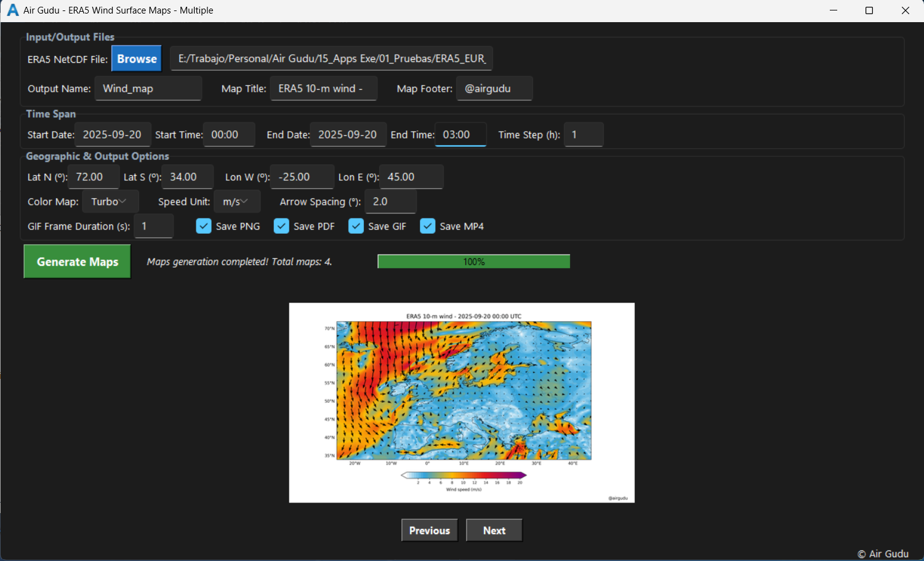Image resolution: width=924 pixels, height=561 pixels.
Task: Change the Map Footer text
Action: click(494, 89)
